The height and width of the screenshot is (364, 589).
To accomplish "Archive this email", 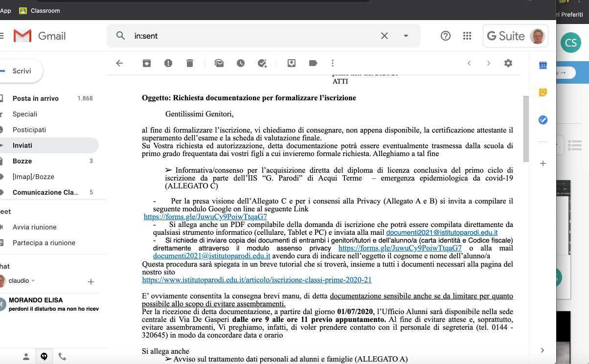I will (x=146, y=63).
